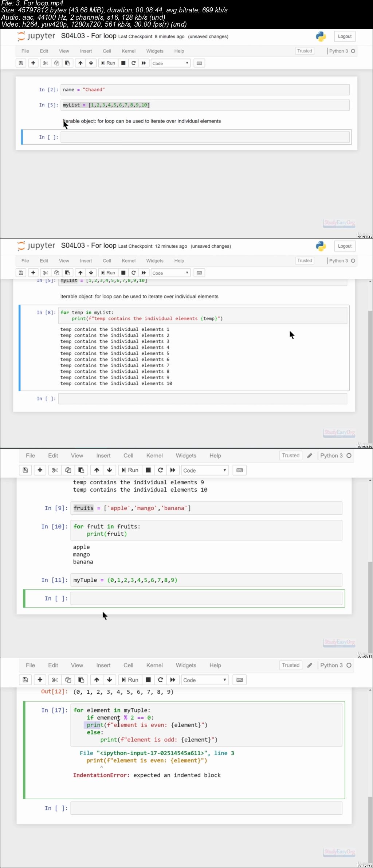Click Python 3 kernel indicator in the 8-minutes-ago frame
The image size is (373, 868).
pyautogui.click(x=342, y=51)
